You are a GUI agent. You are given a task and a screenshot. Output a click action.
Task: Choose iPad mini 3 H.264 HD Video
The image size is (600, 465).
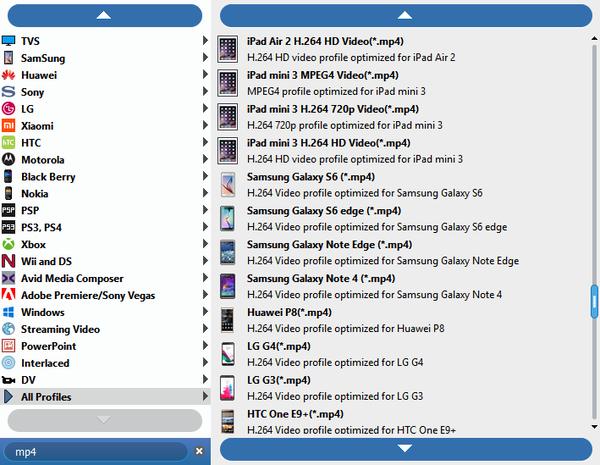coord(402,151)
